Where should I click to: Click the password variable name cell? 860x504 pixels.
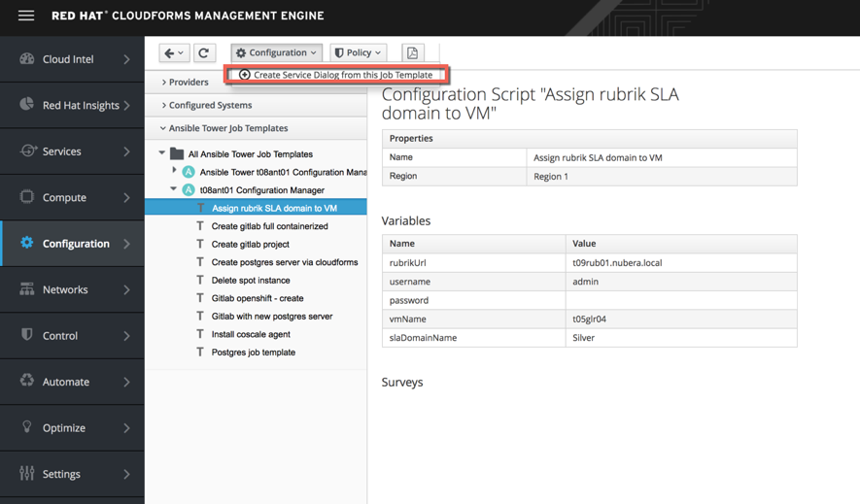click(474, 300)
